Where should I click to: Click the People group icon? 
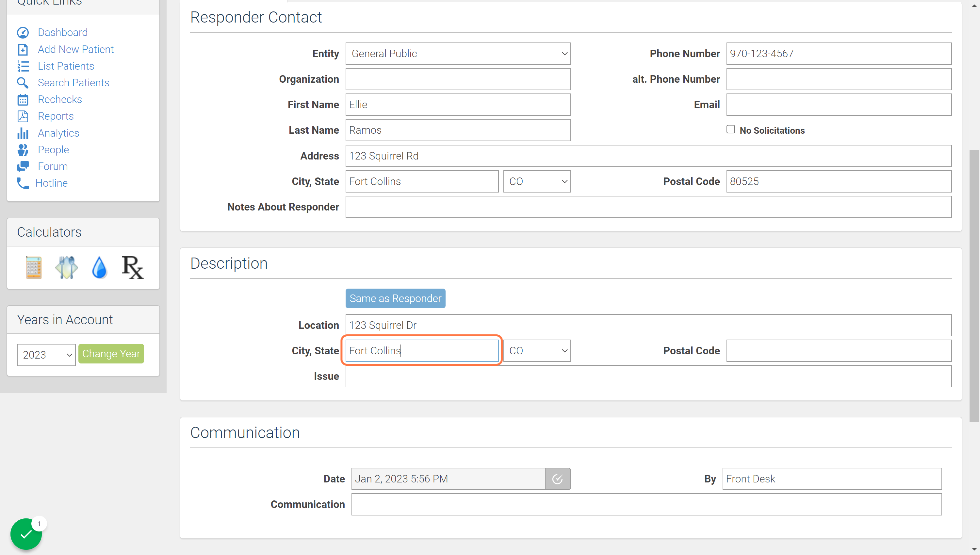click(23, 150)
